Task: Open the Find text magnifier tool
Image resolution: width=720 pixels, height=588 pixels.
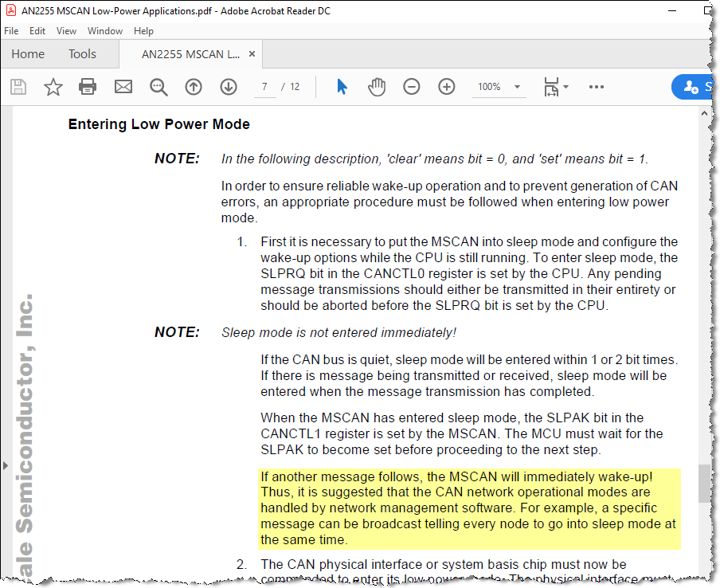Action: click(158, 87)
